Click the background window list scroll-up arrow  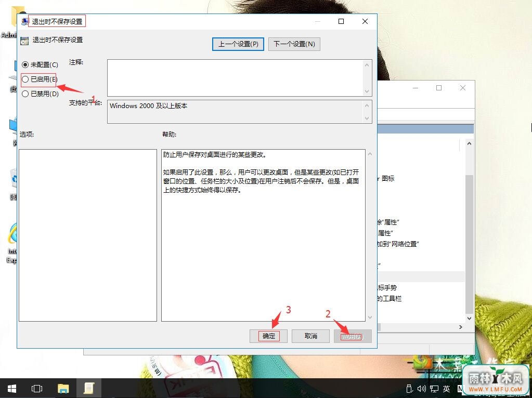pos(469,143)
